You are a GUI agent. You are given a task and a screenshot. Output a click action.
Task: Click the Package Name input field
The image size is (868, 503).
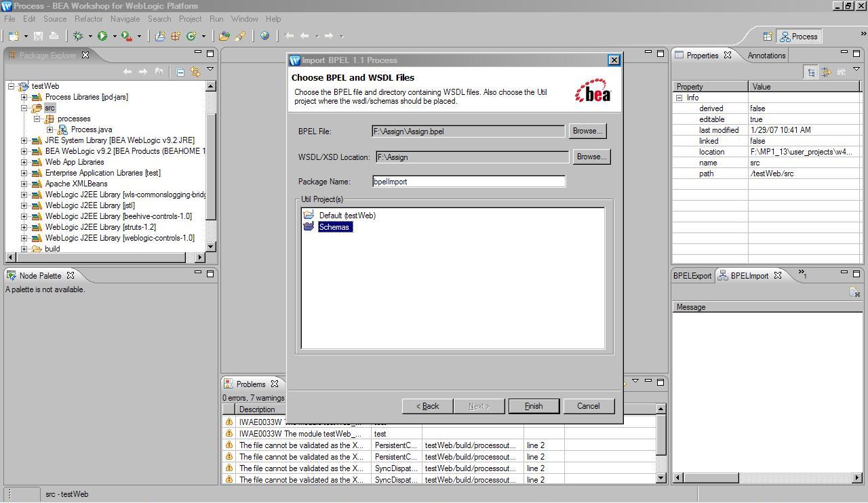coord(469,182)
